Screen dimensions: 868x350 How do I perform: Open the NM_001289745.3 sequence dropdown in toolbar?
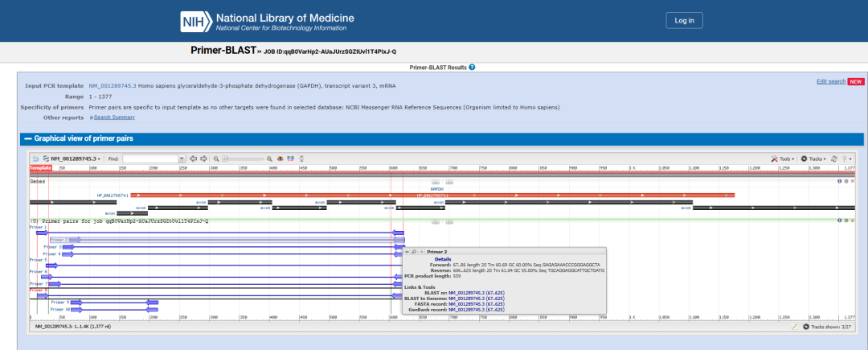pyautogui.click(x=72, y=159)
